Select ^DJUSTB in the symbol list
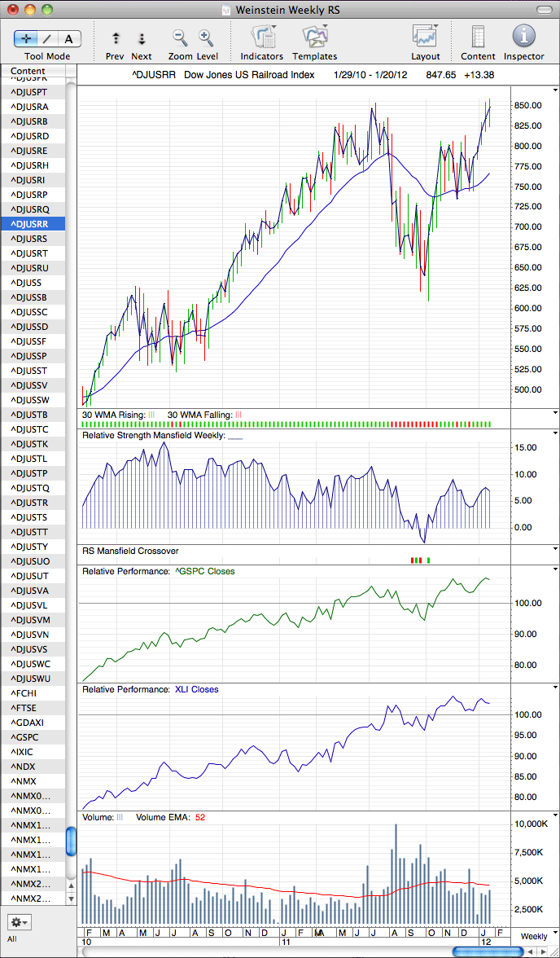Screen dimensions: 560x958 (x=33, y=414)
